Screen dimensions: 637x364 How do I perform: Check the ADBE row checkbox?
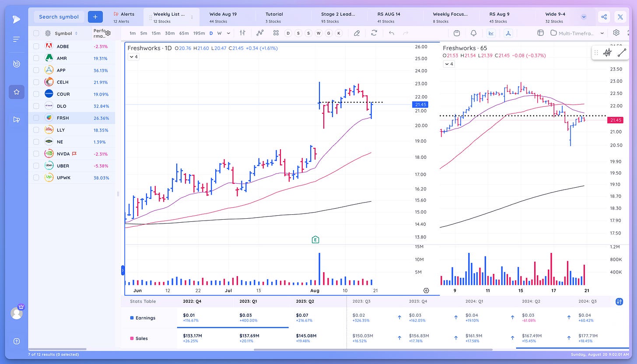[36, 46]
